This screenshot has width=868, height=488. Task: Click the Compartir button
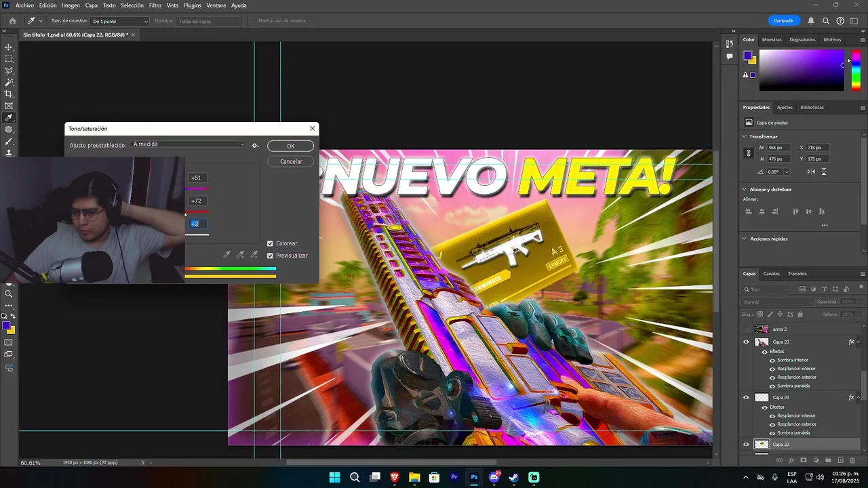[783, 21]
